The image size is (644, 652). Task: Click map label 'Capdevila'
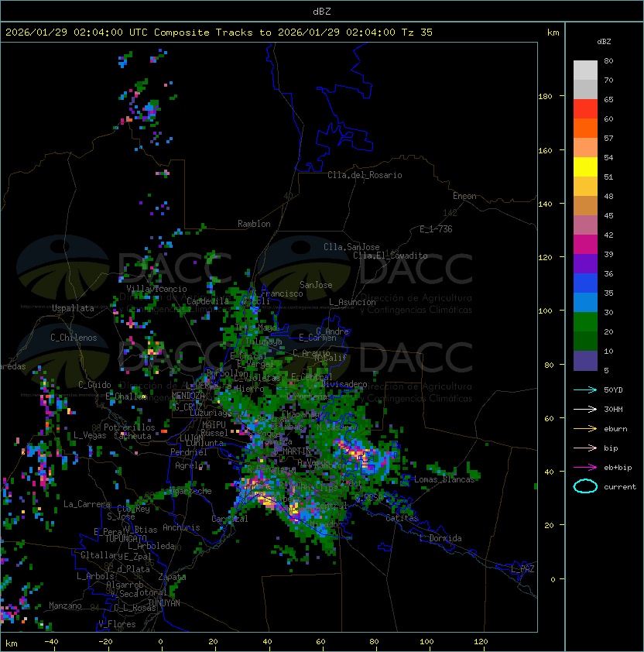pyautogui.click(x=208, y=300)
